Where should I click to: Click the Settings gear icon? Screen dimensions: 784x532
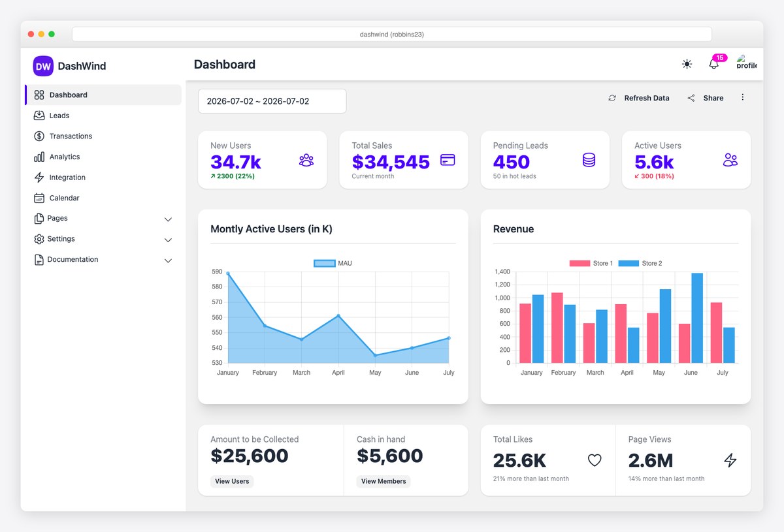click(39, 239)
